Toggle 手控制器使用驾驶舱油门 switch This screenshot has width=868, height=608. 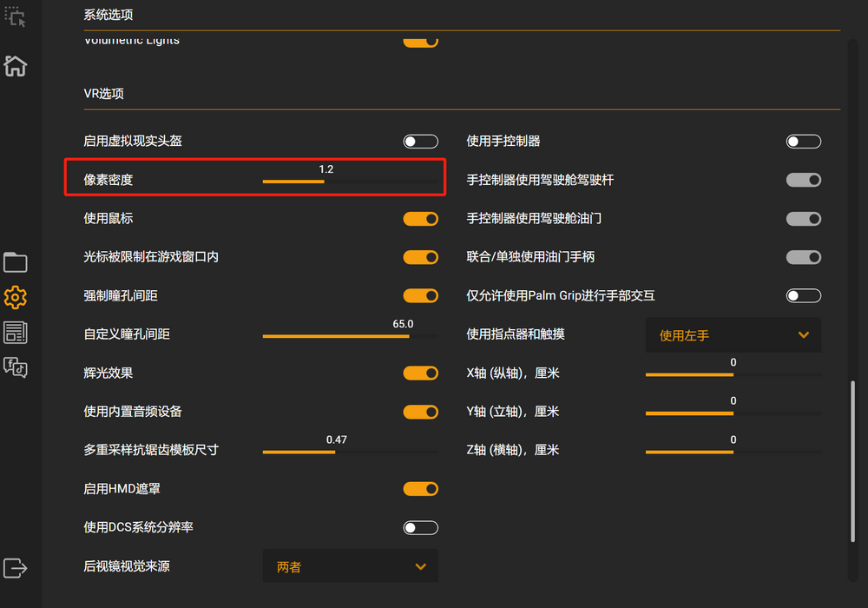pos(804,219)
